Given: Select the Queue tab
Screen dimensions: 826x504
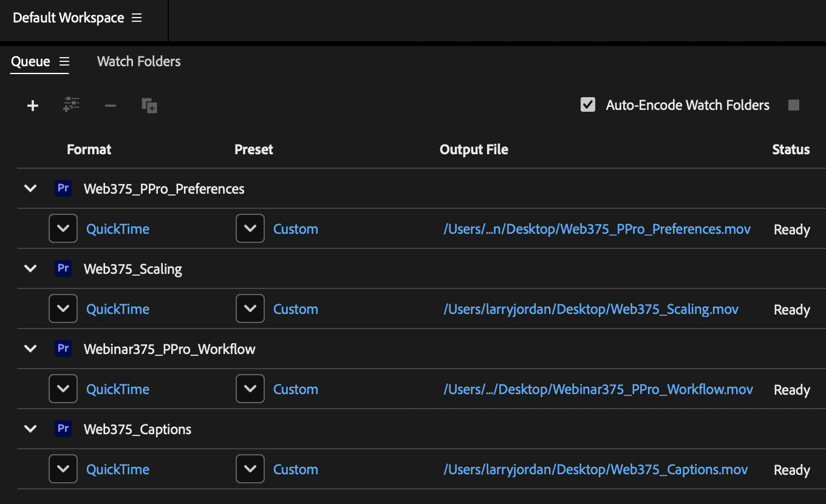Looking at the screenshot, I should coord(30,61).
